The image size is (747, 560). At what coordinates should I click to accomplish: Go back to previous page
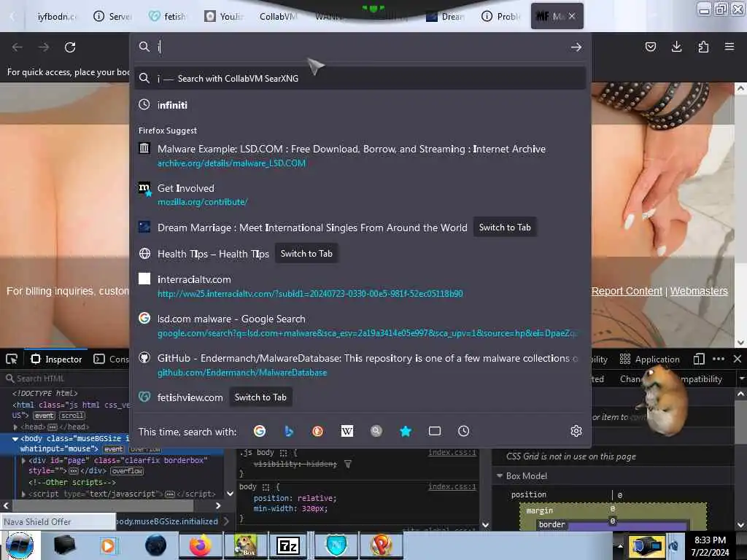[18, 47]
